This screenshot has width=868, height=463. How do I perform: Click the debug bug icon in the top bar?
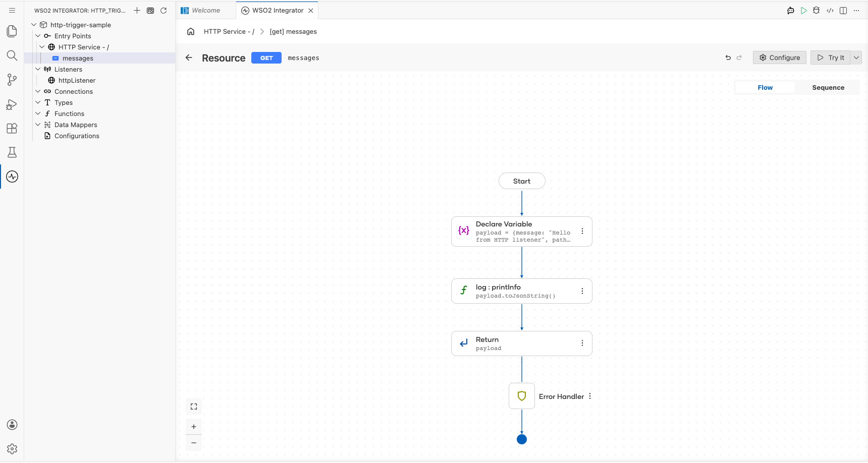[x=817, y=11]
